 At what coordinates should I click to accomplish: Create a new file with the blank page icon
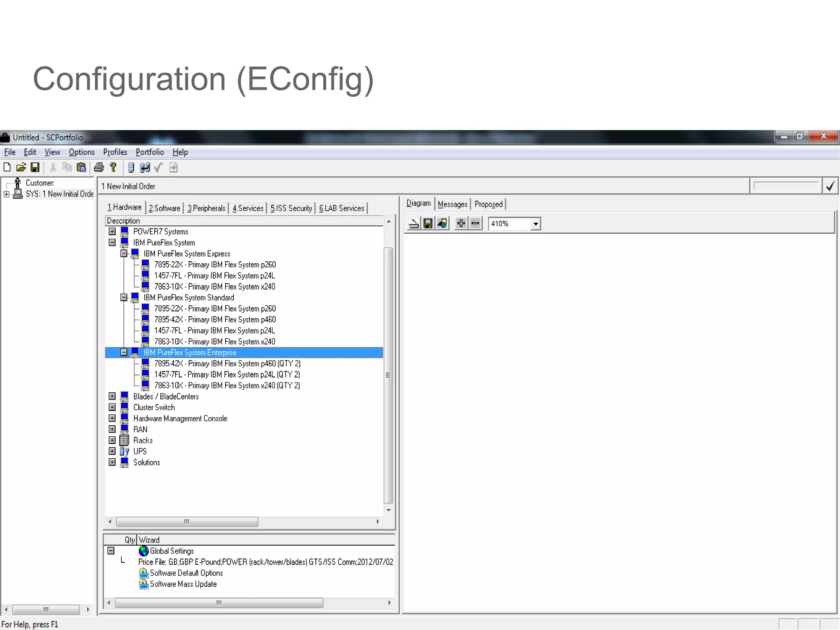point(7,167)
